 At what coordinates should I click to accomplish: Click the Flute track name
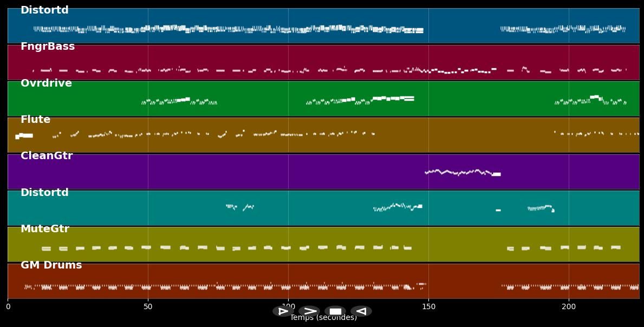coord(35,120)
